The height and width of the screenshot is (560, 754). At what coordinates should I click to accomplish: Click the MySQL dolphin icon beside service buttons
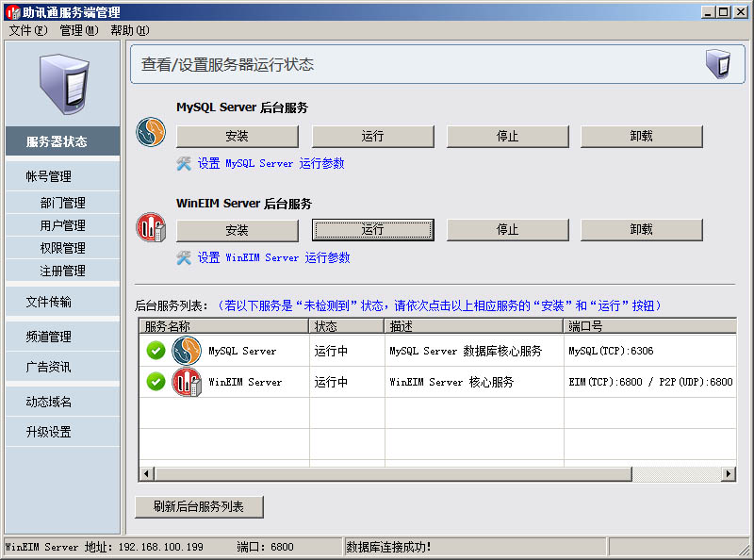click(151, 133)
